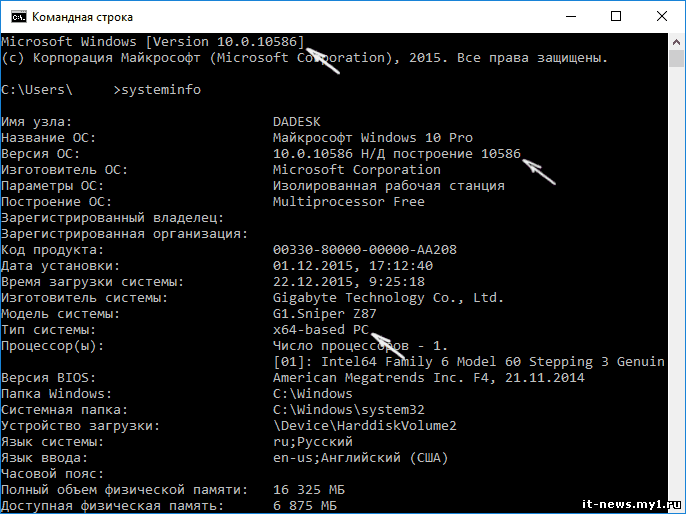Click "Полный объем физической памяти:" label

(125, 490)
